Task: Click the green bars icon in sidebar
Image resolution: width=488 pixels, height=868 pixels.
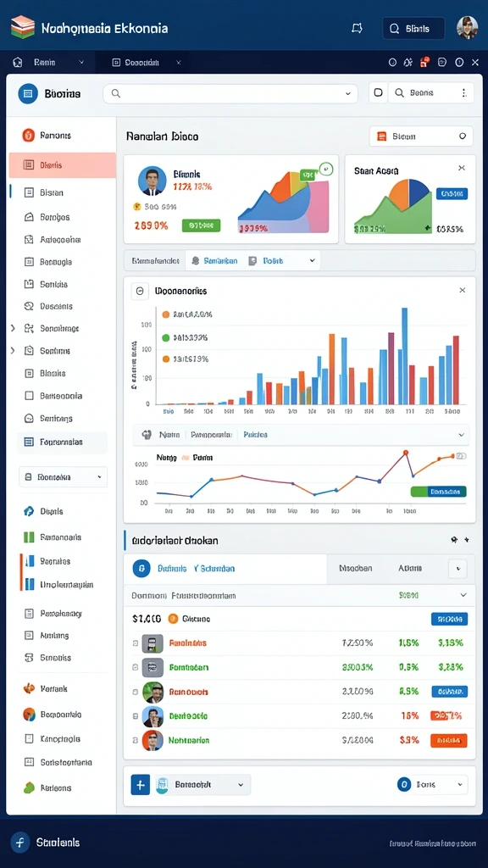Action: (x=30, y=537)
